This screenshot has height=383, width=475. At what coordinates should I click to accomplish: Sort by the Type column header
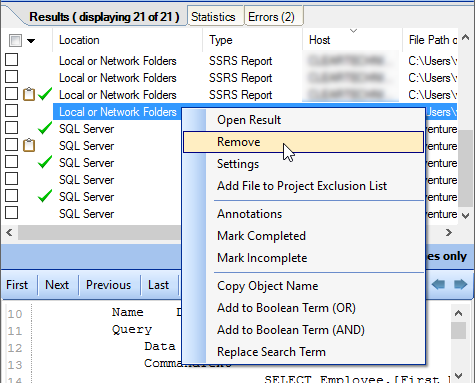[253, 40]
